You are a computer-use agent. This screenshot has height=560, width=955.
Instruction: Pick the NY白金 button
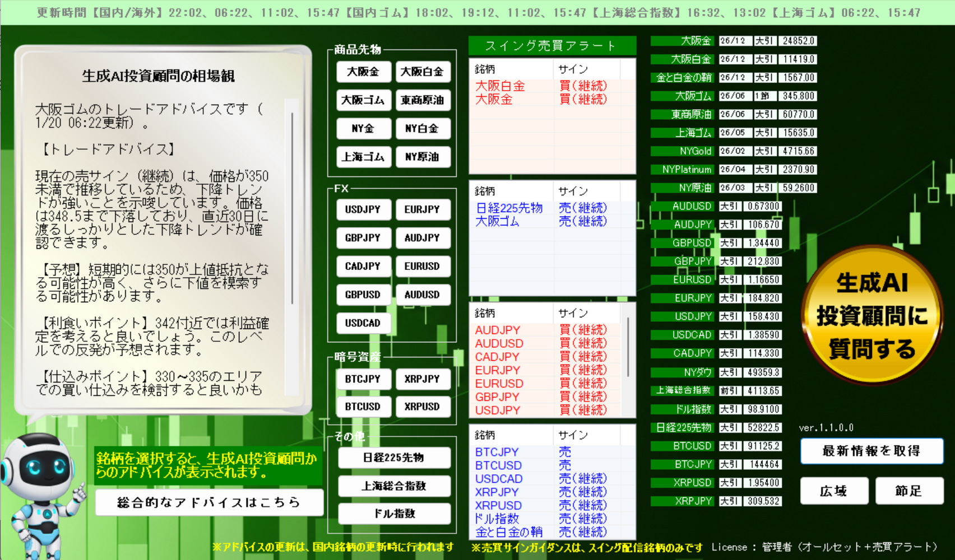(423, 129)
